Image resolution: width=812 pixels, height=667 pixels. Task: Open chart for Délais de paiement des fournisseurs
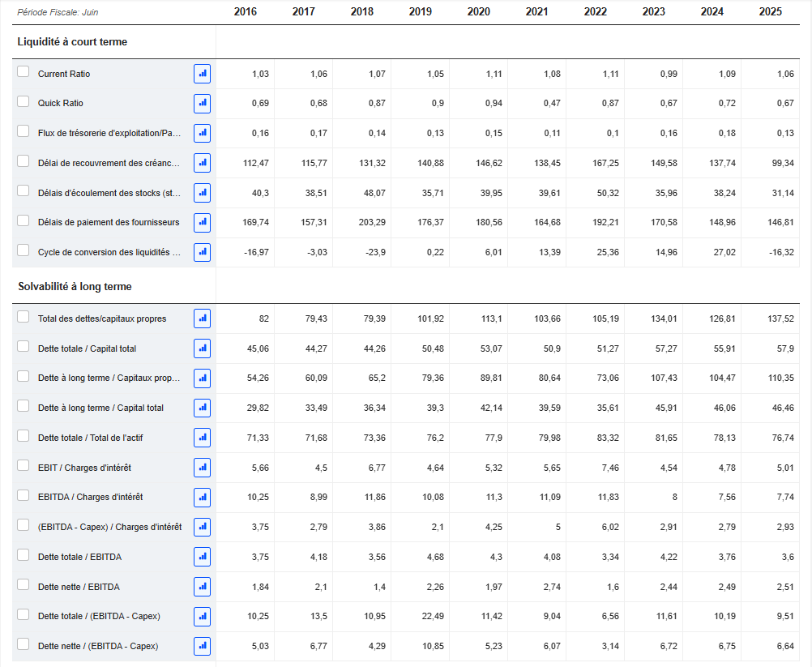pos(202,222)
